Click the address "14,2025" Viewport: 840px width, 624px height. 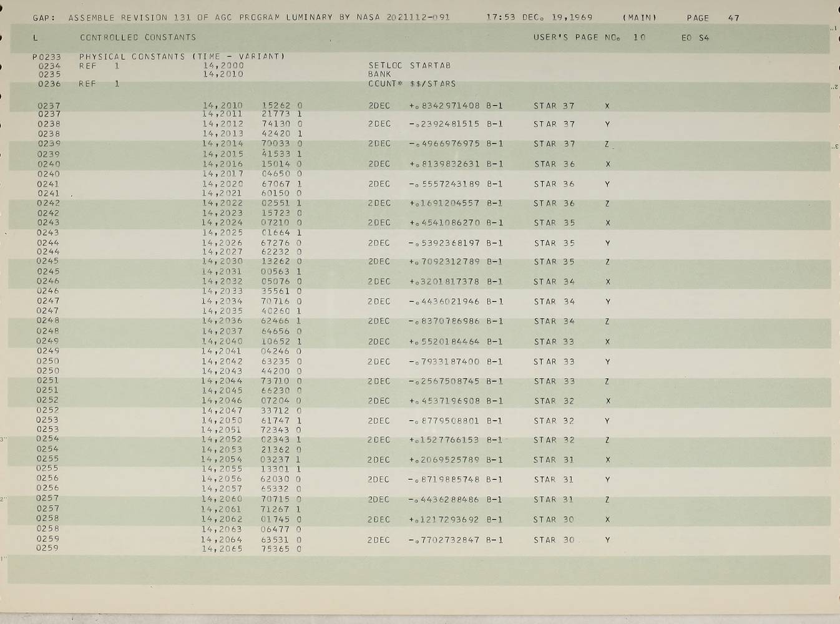click(222, 233)
